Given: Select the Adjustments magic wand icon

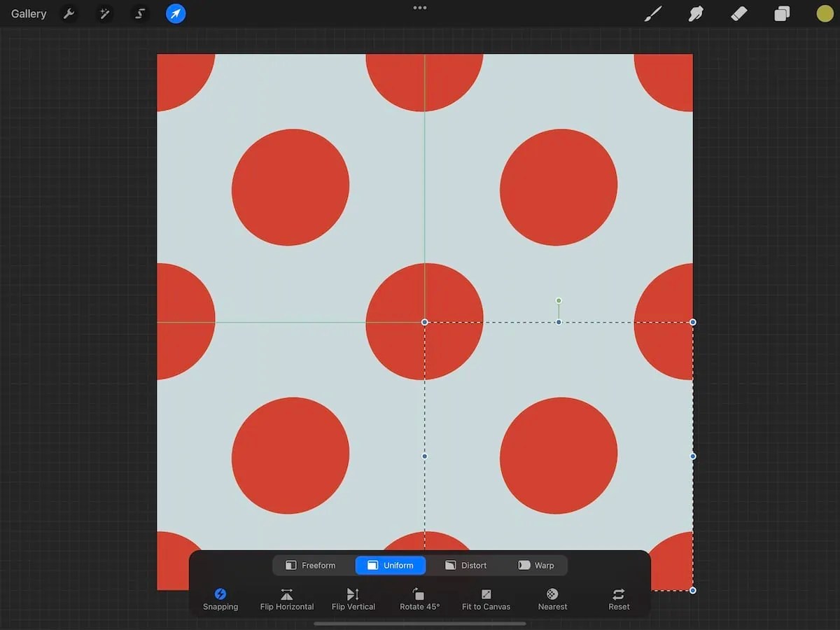Looking at the screenshot, I should coord(104,13).
